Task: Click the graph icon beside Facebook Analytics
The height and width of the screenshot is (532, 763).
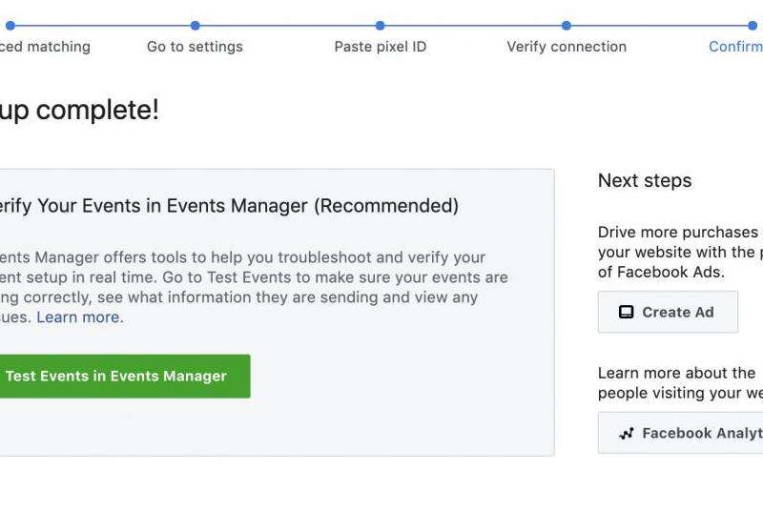Action: (x=626, y=433)
